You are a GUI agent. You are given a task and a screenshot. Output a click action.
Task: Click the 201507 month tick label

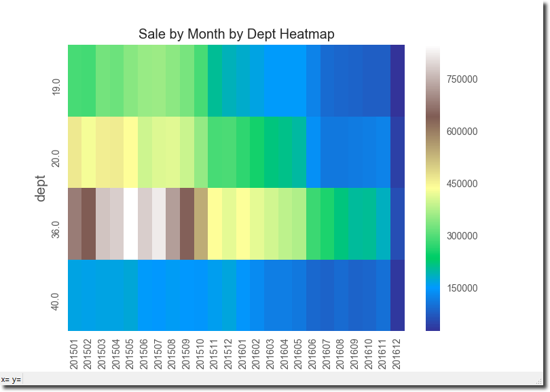point(158,354)
